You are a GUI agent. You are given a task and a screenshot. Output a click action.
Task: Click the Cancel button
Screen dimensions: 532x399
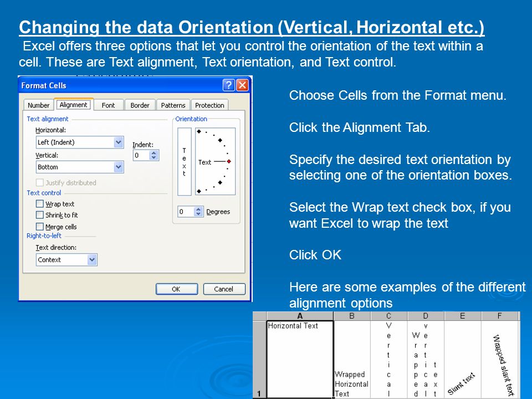[224, 289]
